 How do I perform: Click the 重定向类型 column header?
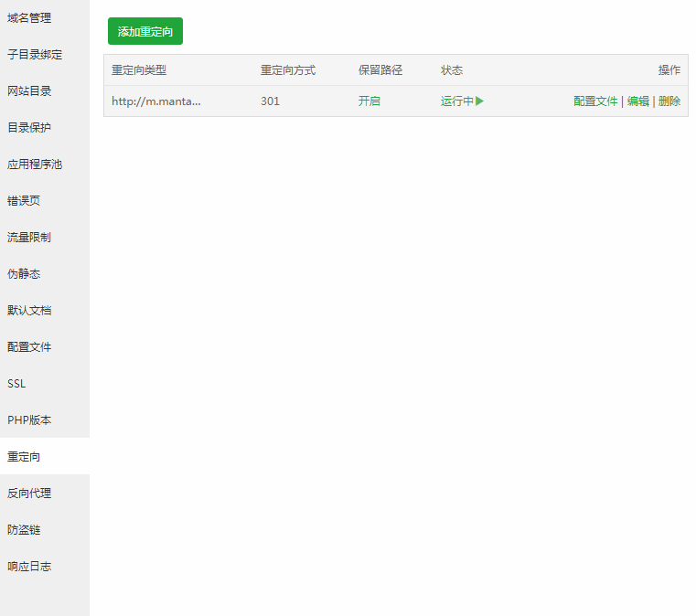(139, 70)
